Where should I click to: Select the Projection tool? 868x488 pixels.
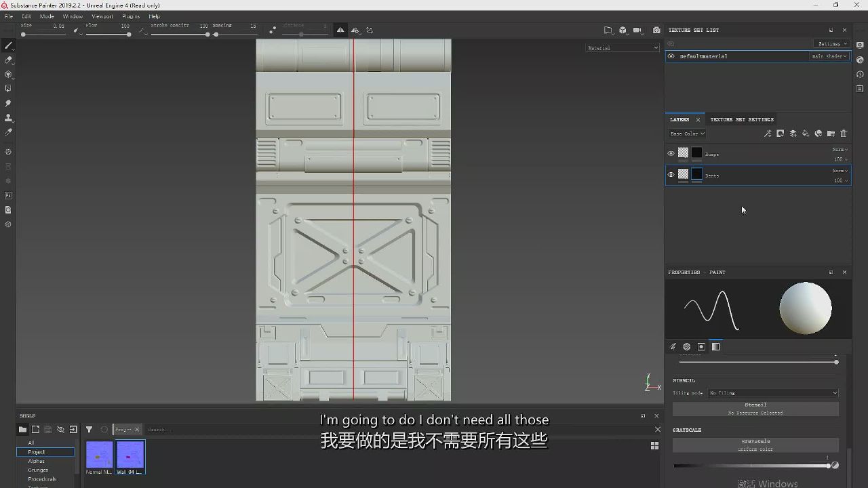click(9, 75)
